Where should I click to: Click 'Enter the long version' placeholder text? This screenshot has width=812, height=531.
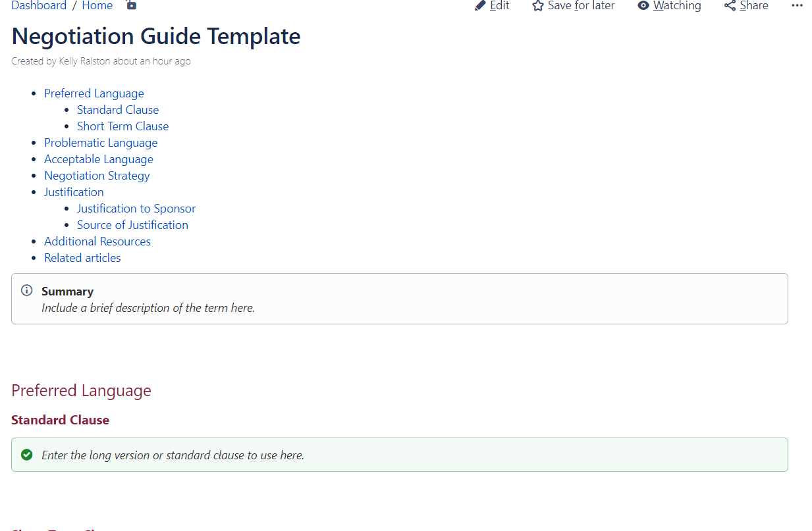[173, 455]
